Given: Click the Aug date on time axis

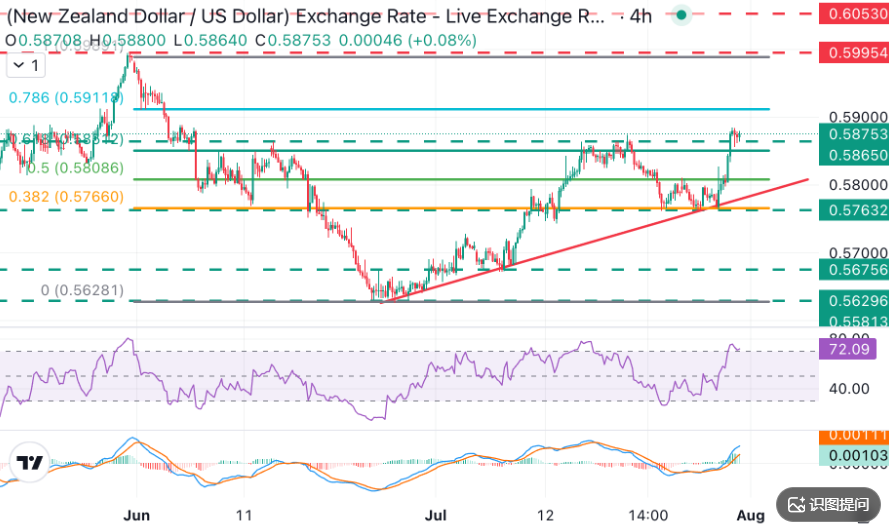Looking at the screenshot, I should (x=750, y=516).
